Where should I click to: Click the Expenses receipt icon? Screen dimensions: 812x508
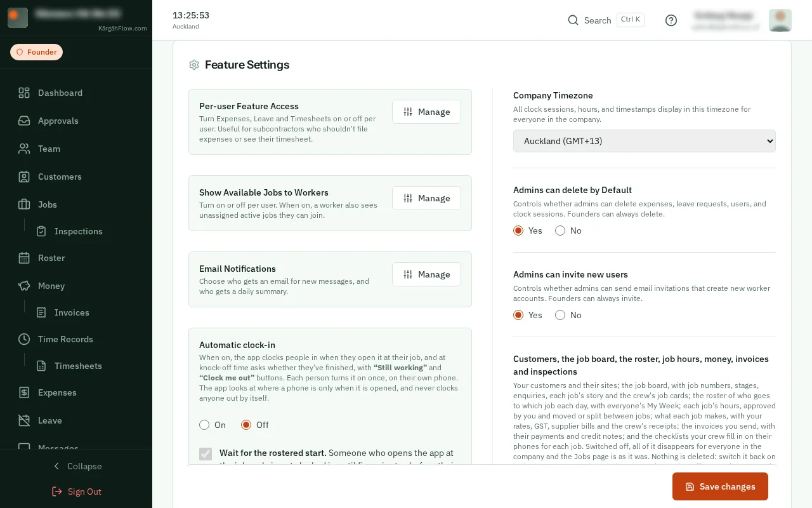pos(24,392)
